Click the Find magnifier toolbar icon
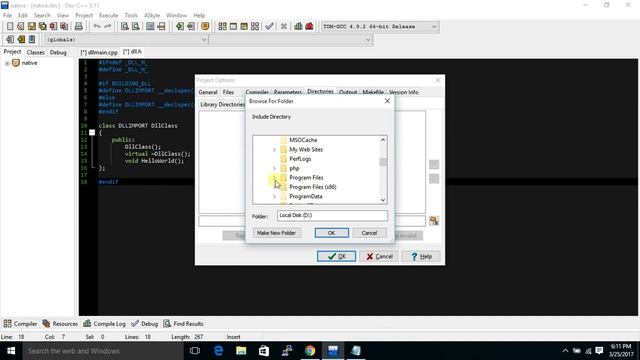 coord(124,27)
